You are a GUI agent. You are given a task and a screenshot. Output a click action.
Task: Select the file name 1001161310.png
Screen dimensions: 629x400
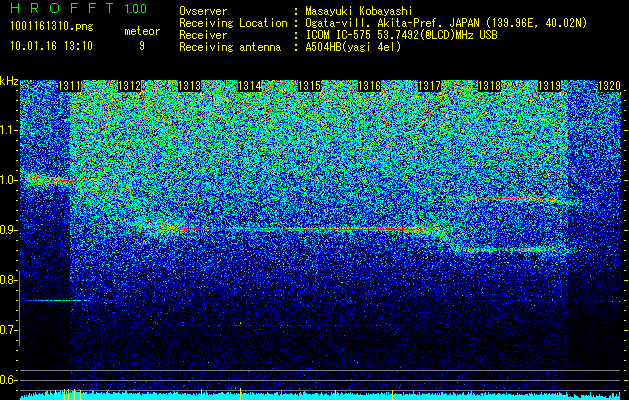tap(52, 27)
